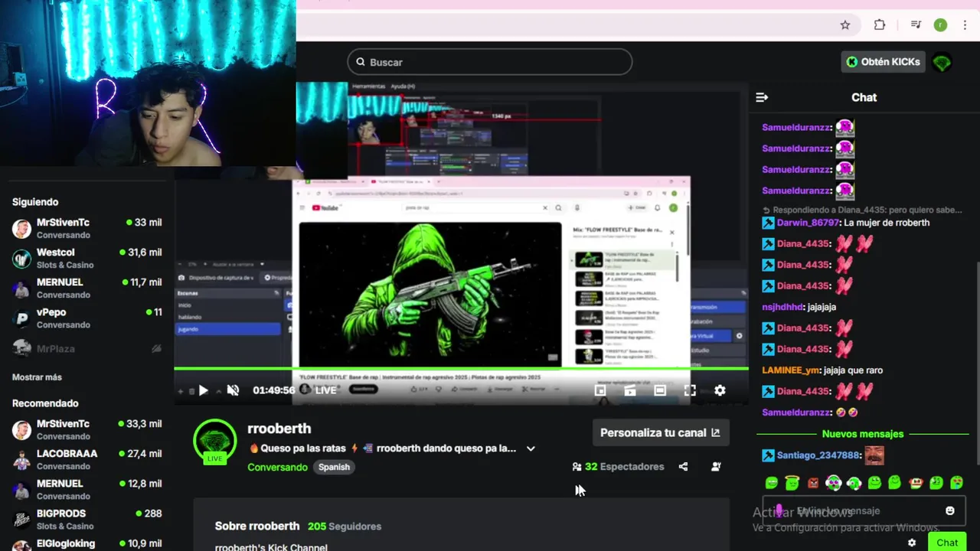Open the green diamond profile avatar

[x=942, y=62]
